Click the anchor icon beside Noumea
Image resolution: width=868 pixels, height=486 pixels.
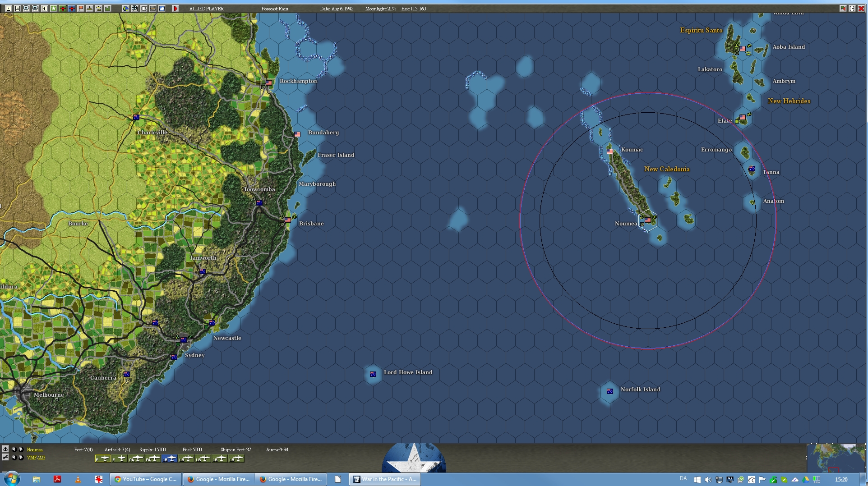5,449
